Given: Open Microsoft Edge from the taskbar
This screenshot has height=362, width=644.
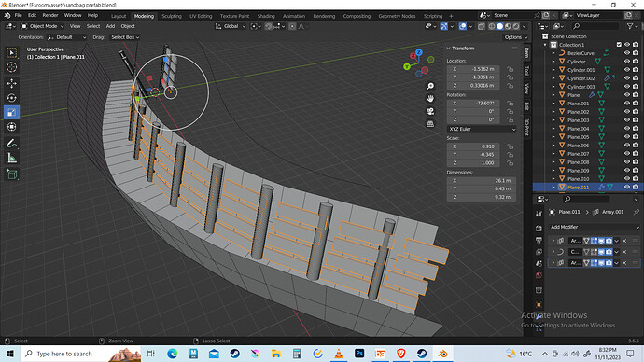Looking at the screenshot, I should click(x=172, y=354).
